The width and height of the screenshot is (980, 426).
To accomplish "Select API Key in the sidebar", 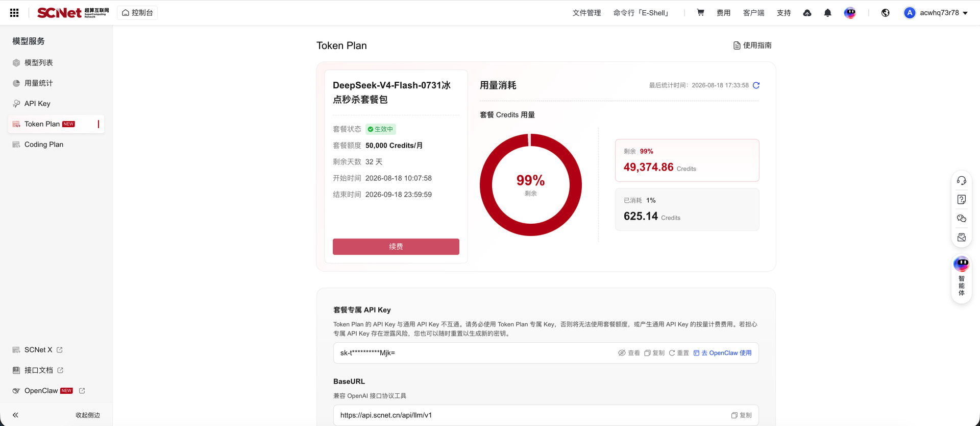I will tap(56, 104).
